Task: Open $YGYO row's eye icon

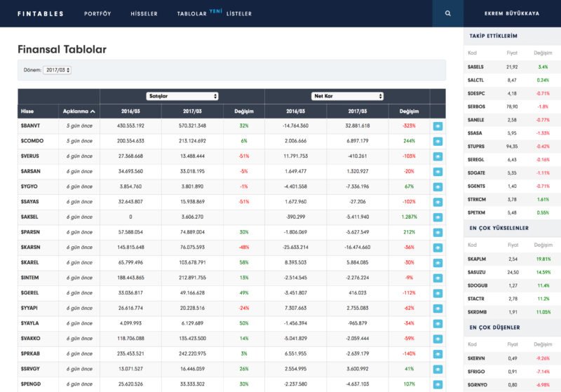Action: point(438,187)
